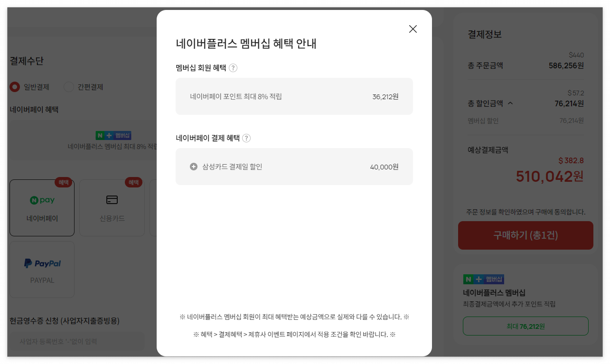Choose PAYPAL payment method card
Screen dimensions: 610x364
click(42, 270)
